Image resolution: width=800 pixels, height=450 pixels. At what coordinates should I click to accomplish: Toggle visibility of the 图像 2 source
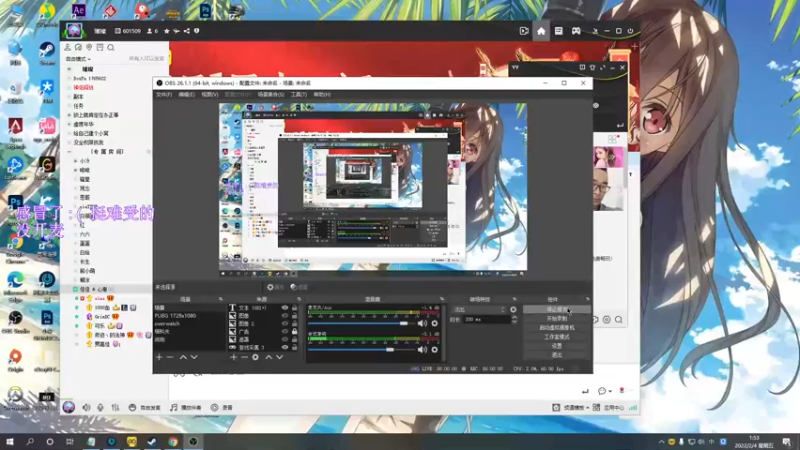point(285,323)
